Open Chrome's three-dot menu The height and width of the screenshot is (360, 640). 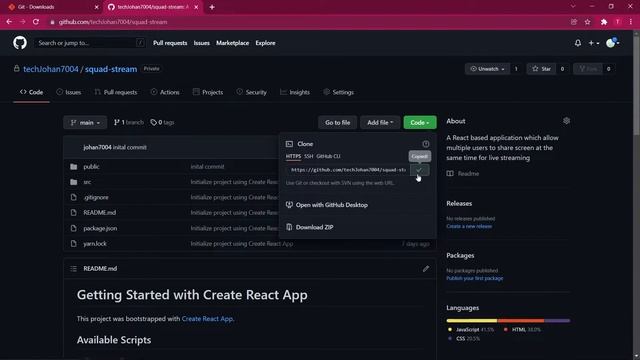[x=631, y=22]
